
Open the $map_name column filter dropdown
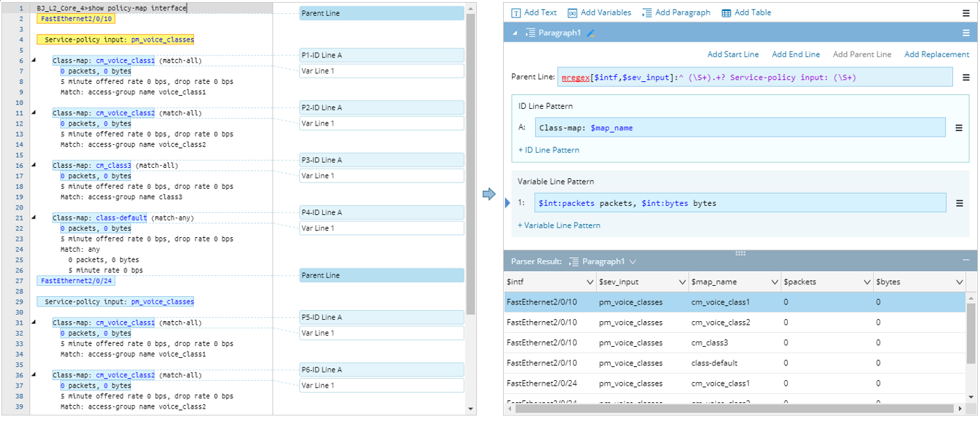[x=775, y=282]
